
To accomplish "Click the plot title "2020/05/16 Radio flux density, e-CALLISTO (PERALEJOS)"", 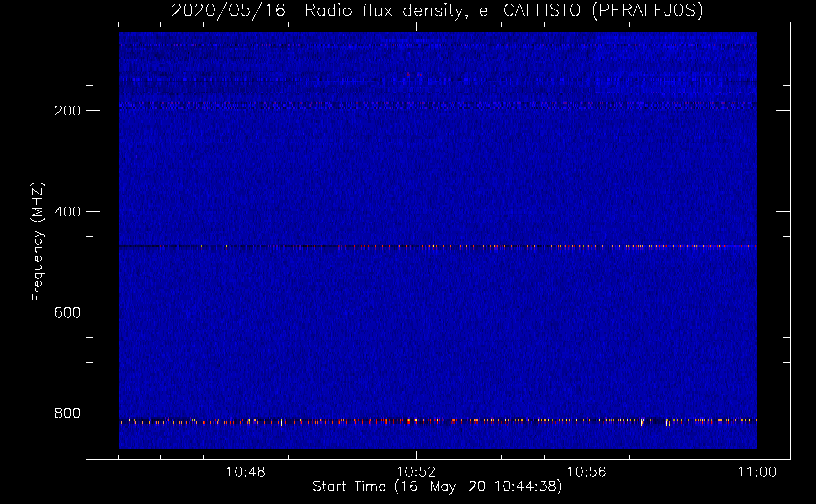I will click(437, 10).
